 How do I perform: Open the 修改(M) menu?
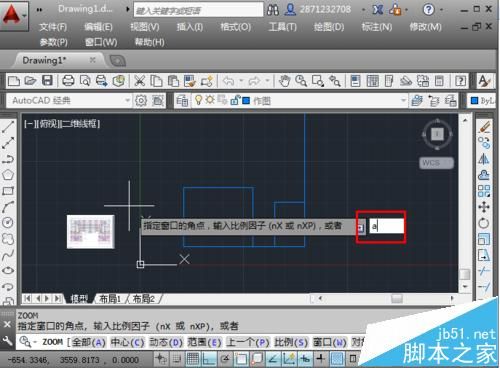425,27
